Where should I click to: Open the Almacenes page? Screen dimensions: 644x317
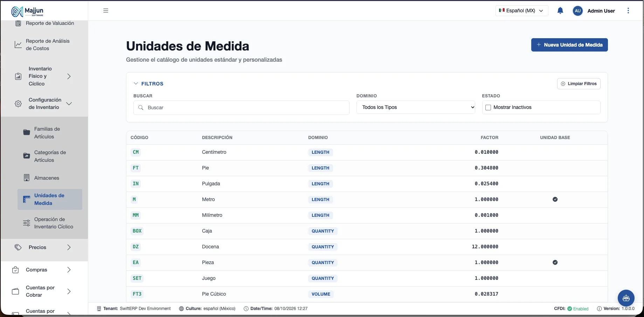point(47,178)
